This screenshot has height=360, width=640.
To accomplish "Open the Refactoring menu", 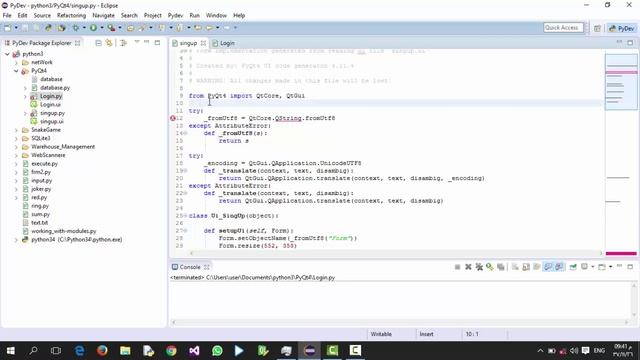I will point(71,15).
